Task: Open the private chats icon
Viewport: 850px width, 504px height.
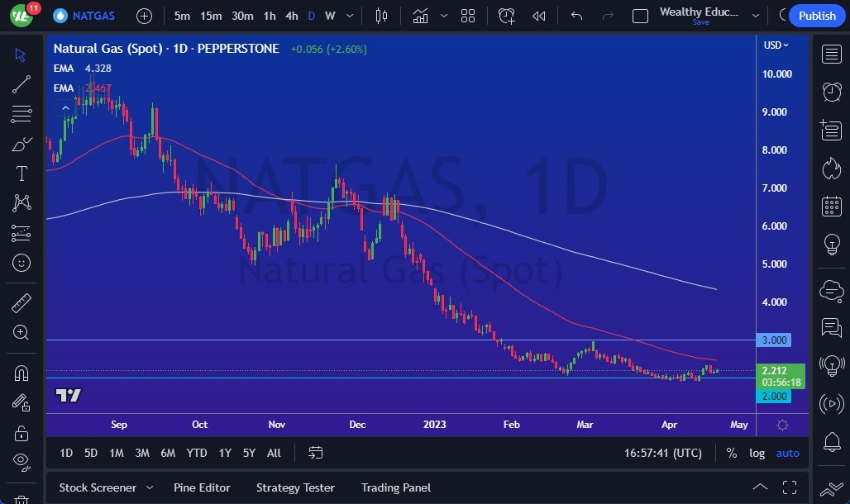Action: 831,327
